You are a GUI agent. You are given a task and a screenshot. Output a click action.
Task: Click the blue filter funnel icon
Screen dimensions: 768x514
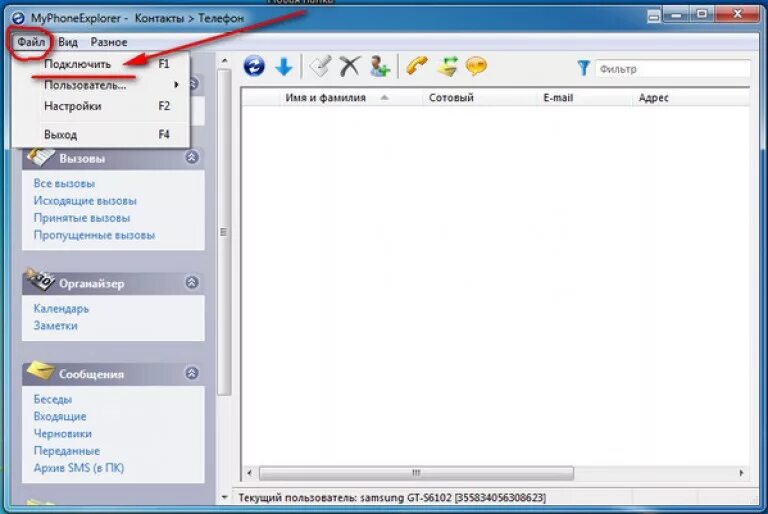click(x=583, y=68)
